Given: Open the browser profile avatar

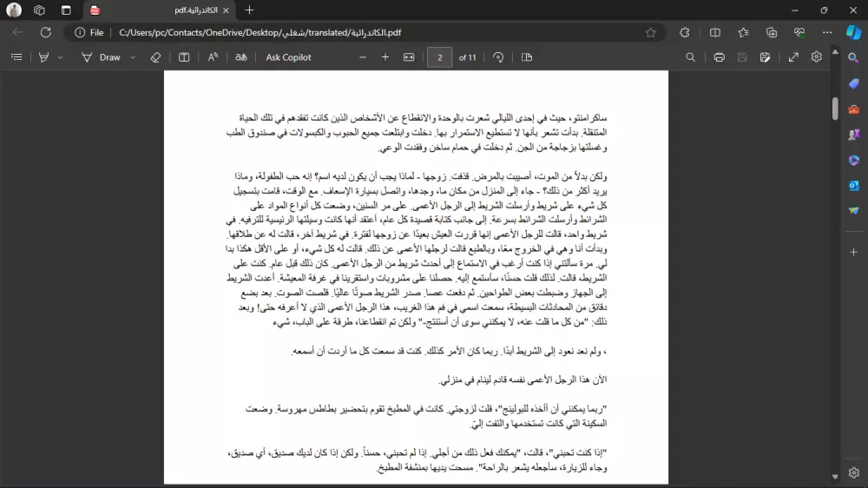Looking at the screenshot, I should (x=14, y=10).
